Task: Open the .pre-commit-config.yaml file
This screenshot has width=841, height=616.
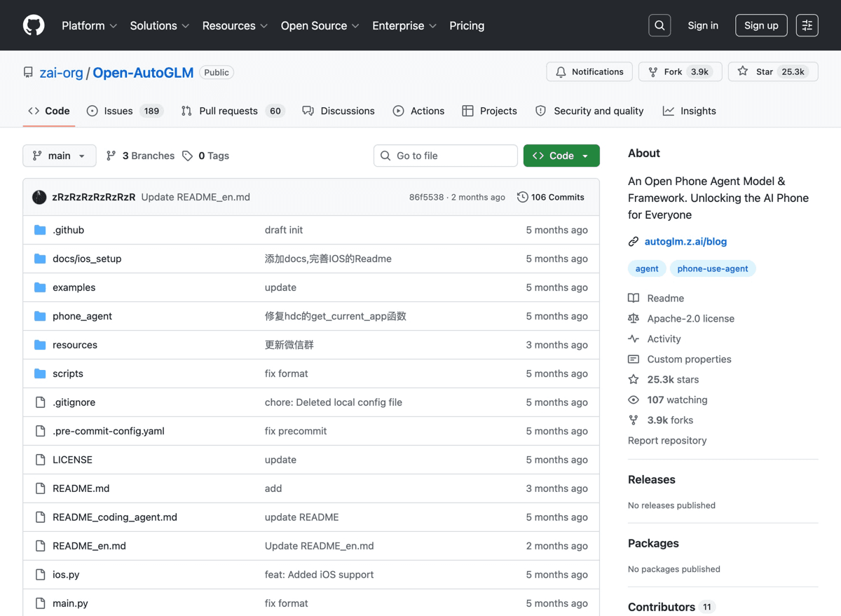Action: (109, 431)
